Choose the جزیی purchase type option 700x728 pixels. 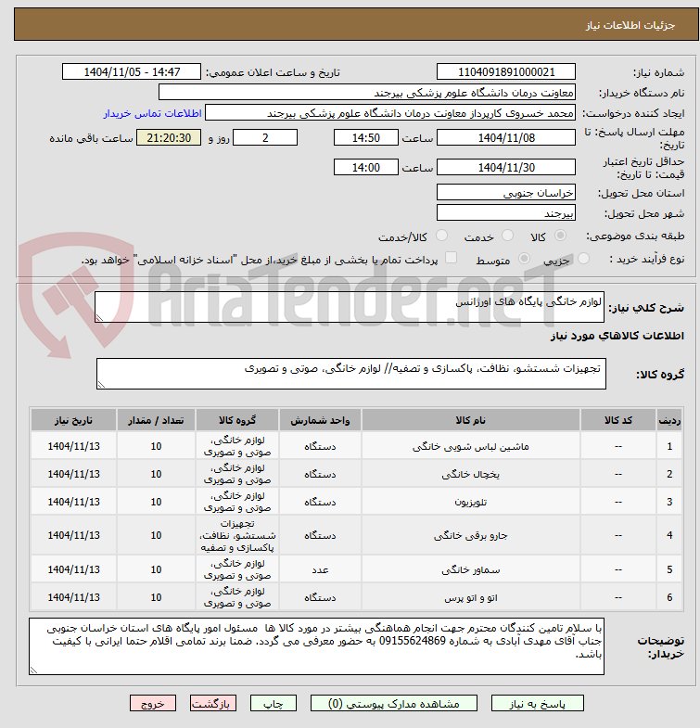583,259
